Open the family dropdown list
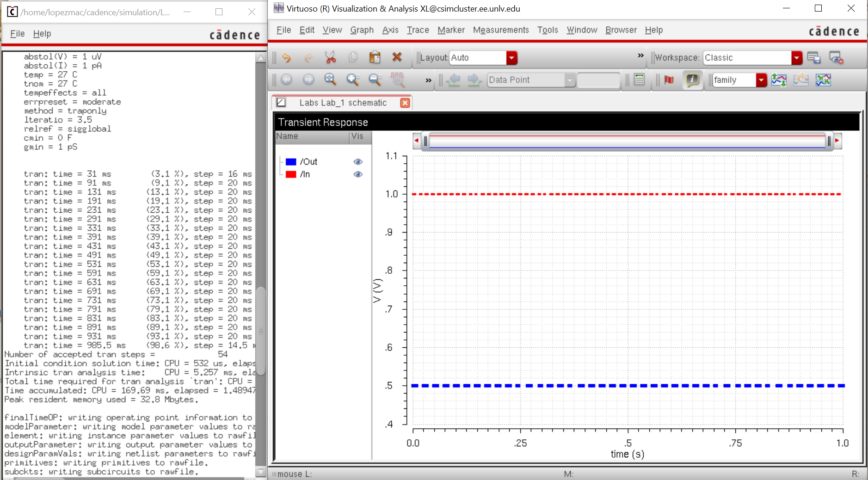The width and height of the screenshot is (868, 480). pyautogui.click(x=761, y=80)
